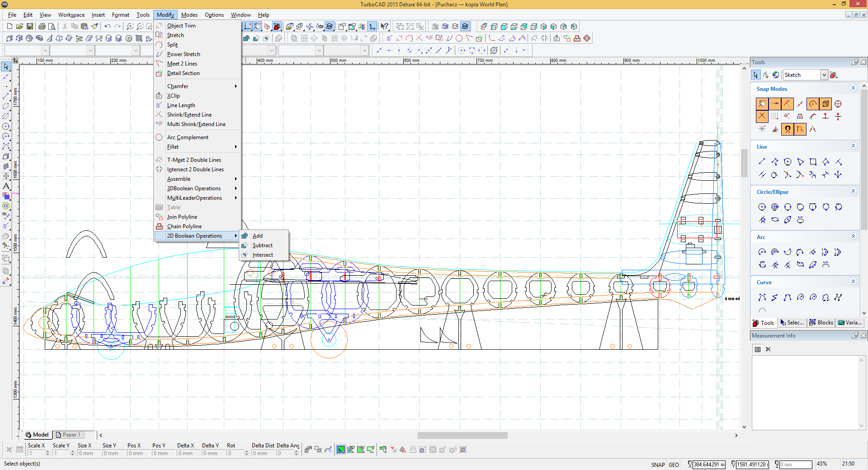868x470 pixels.
Task: Click the Open folder icon in toolbar
Action: pyautogui.click(x=20, y=26)
